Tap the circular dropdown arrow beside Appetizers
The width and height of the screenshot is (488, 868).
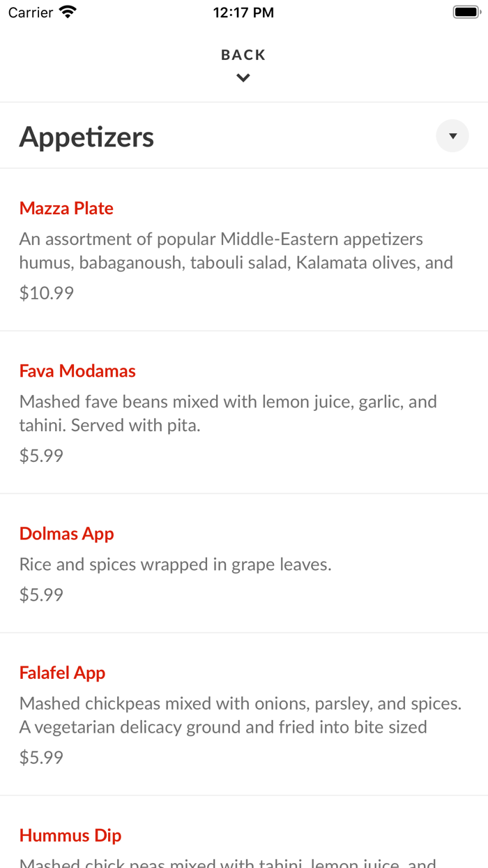point(452,135)
